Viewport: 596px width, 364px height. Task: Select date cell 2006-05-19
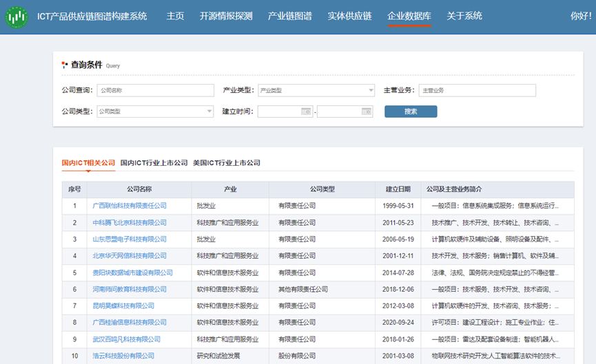398,239
